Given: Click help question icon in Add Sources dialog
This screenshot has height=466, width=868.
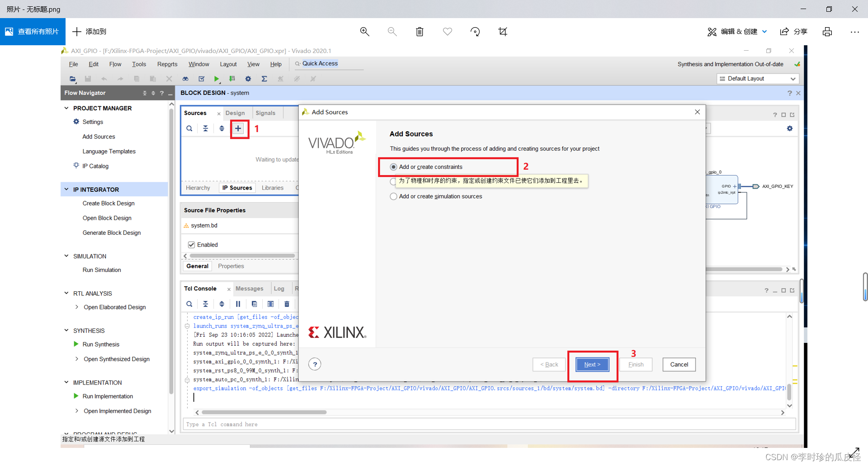Looking at the screenshot, I should click(x=315, y=364).
